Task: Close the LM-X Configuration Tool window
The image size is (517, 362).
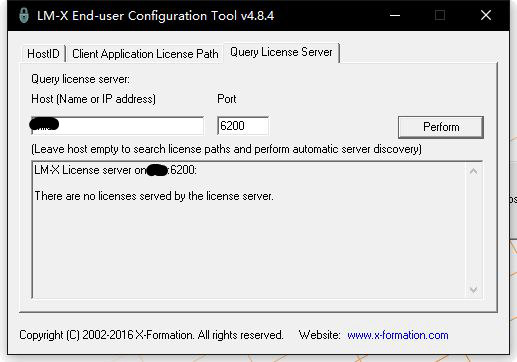Action: [486, 15]
